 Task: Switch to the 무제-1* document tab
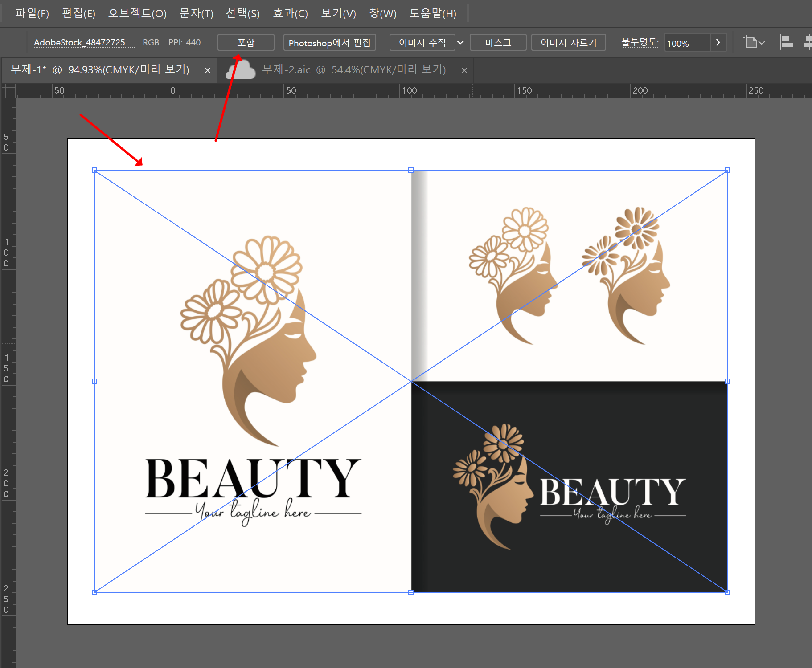pyautogui.click(x=100, y=70)
